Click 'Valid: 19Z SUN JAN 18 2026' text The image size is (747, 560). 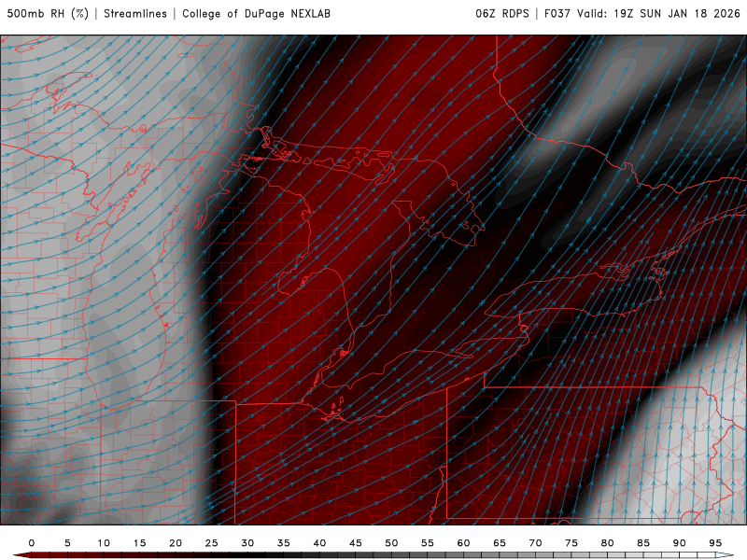(x=659, y=14)
